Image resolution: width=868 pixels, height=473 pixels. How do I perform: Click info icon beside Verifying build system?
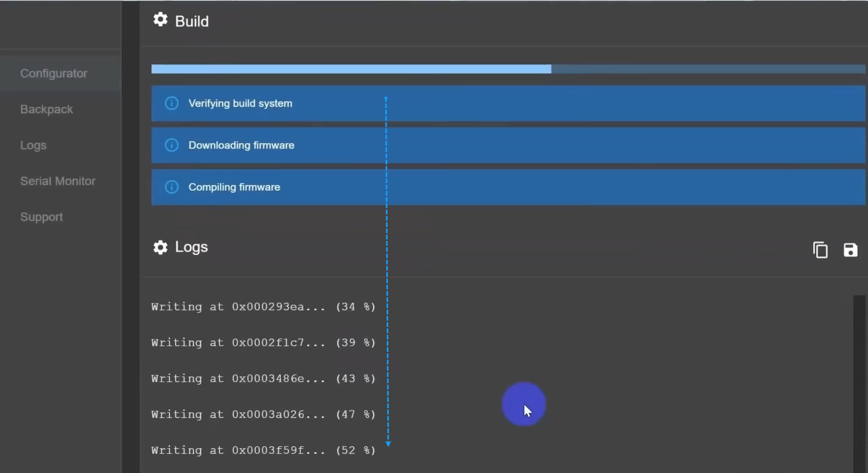pos(172,104)
